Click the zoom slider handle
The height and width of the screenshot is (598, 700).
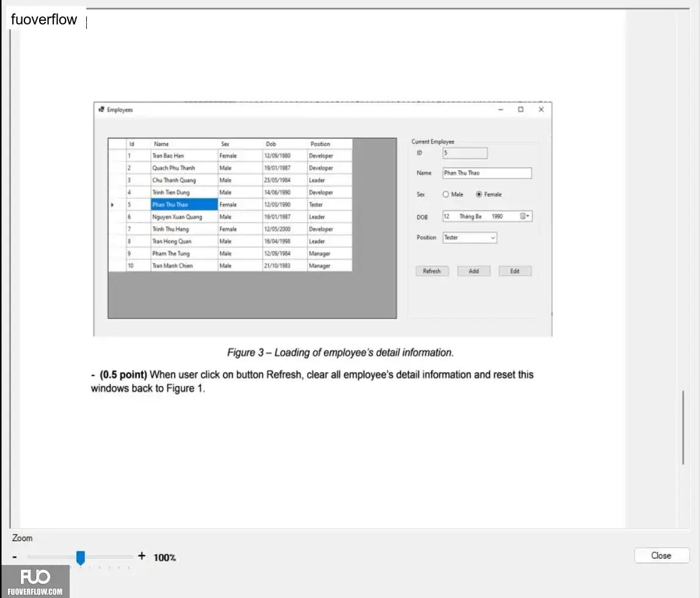click(80, 558)
